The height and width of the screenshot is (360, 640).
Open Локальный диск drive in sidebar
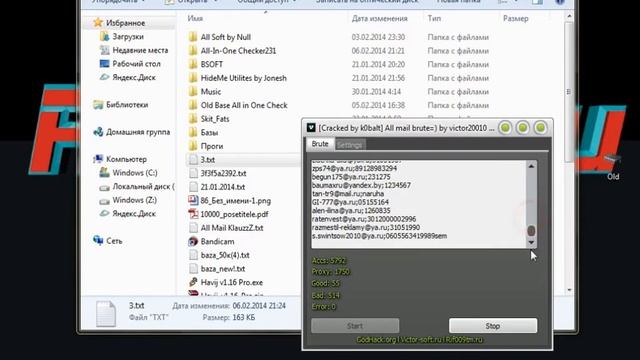(143, 186)
